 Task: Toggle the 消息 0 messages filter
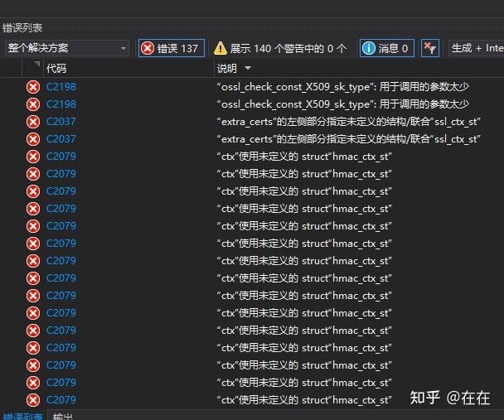point(386,49)
